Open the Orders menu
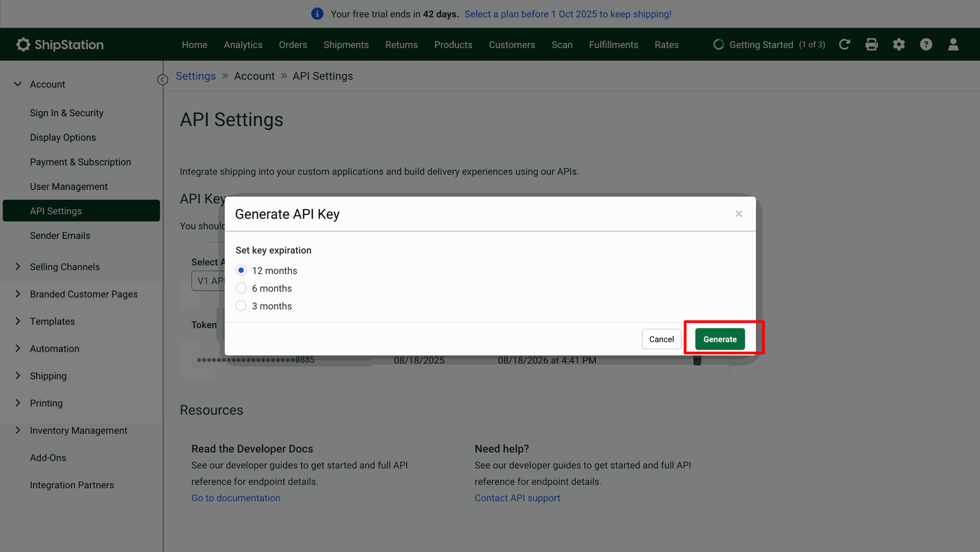Screen dimensions: 980x552 tap(292, 44)
